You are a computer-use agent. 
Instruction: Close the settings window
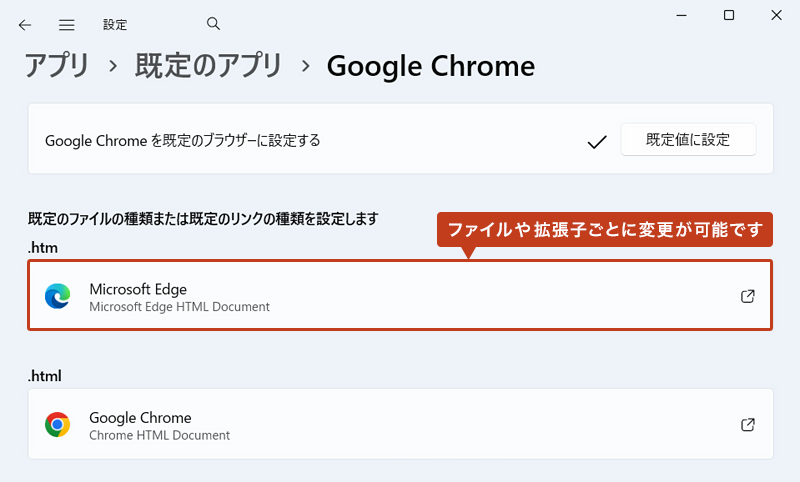pos(777,15)
